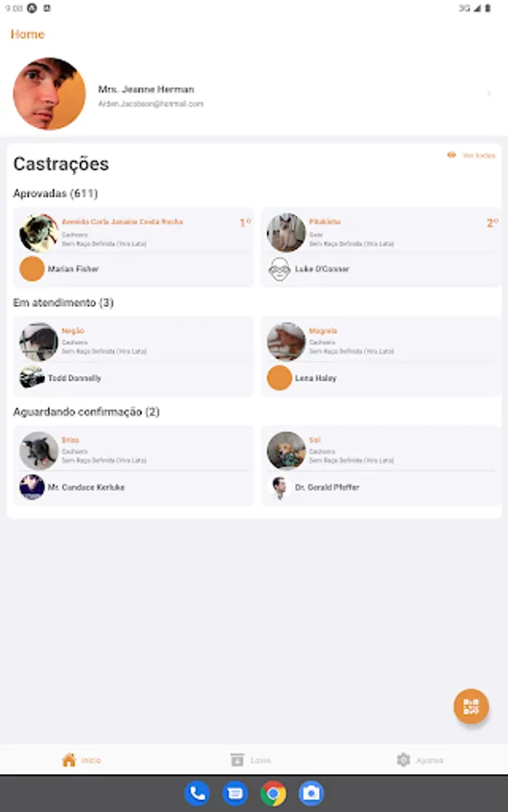Tap the orange QR code scanner button

[x=471, y=706]
